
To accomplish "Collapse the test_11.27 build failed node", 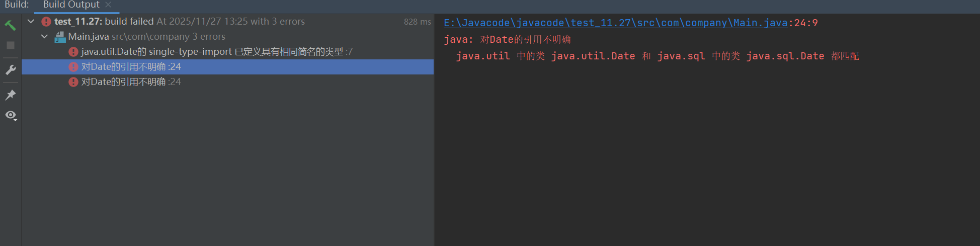I will [31, 22].
